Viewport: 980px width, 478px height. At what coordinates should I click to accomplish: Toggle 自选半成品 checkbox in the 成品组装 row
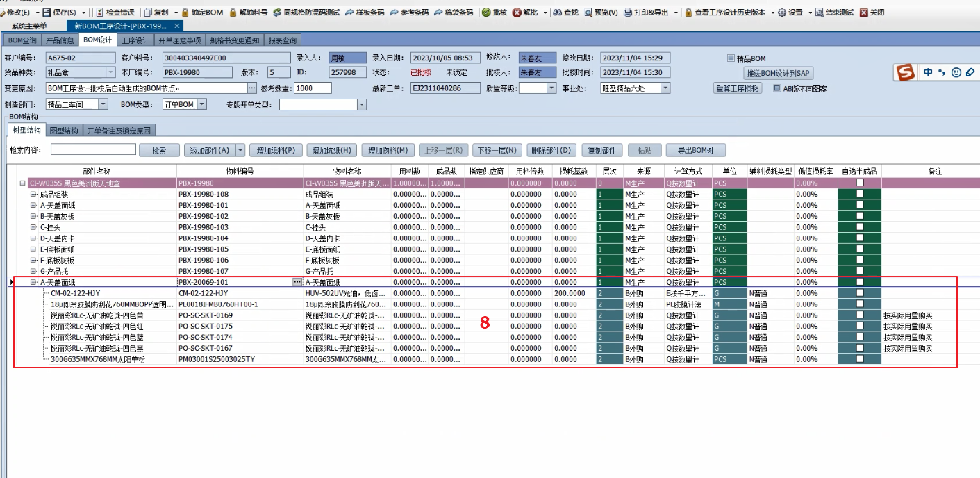[x=860, y=194]
